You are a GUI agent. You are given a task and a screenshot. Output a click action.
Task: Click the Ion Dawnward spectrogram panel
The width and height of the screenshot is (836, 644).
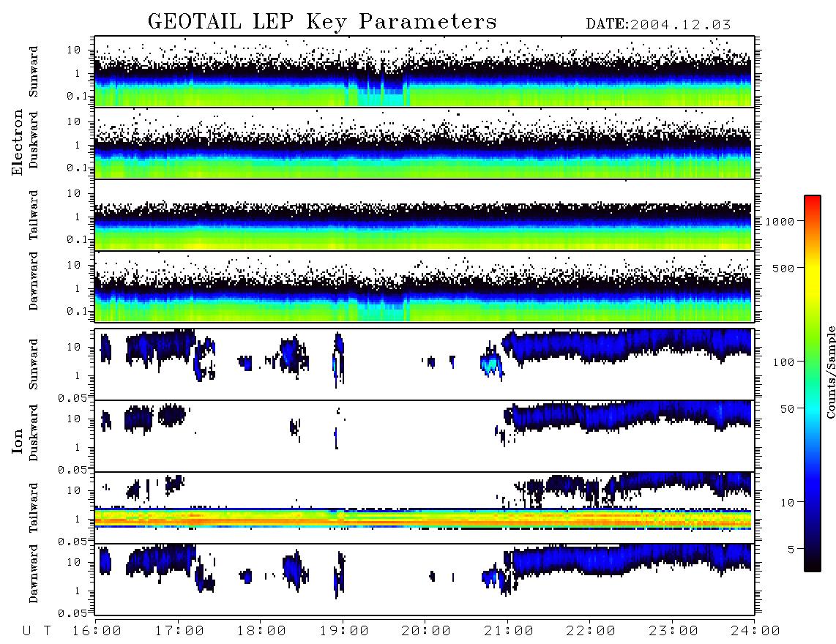(425, 580)
